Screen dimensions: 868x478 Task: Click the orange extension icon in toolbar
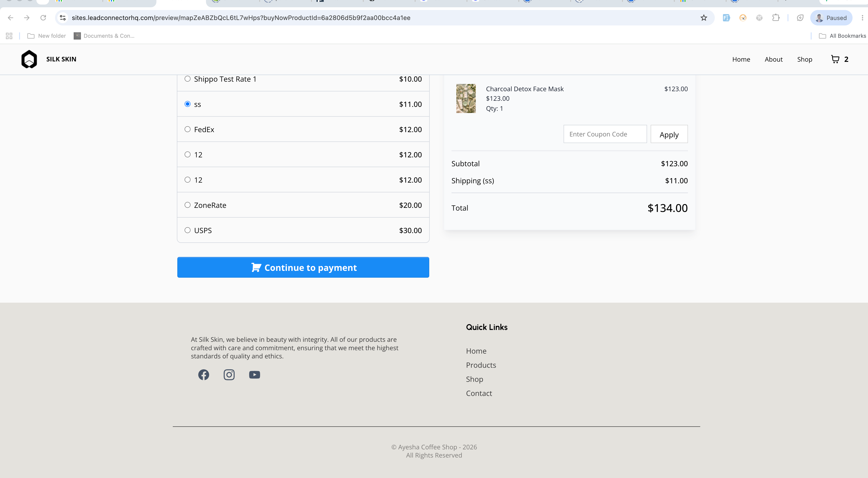click(x=743, y=18)
